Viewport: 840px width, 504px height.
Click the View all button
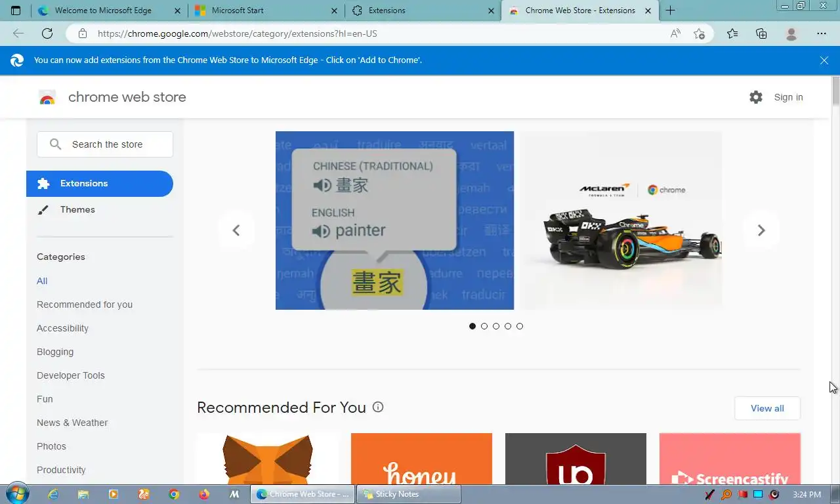[x=767, y=408]
